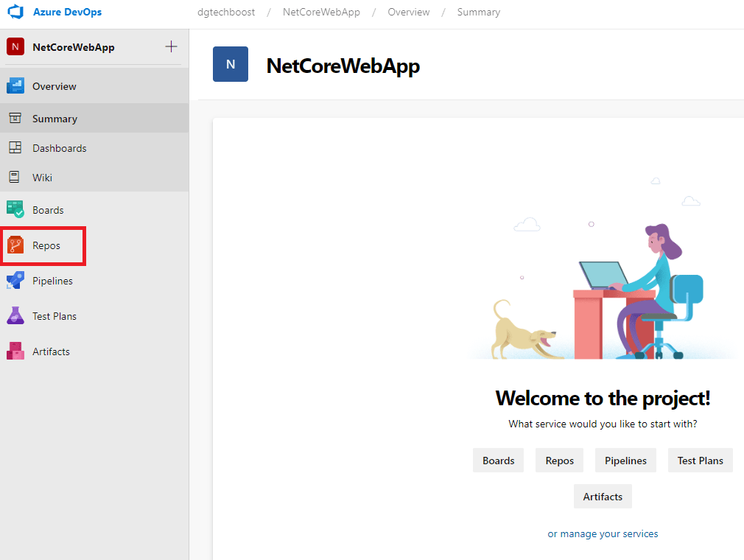The height and width of the screenshot is (560, 744).
Task: Click the red N project icon in sidebar
Action: click(15, 47)
